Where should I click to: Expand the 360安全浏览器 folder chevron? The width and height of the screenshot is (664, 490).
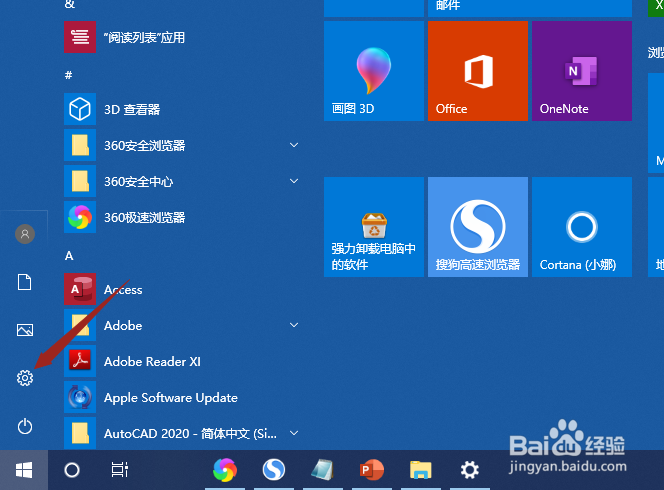[294, 145]
